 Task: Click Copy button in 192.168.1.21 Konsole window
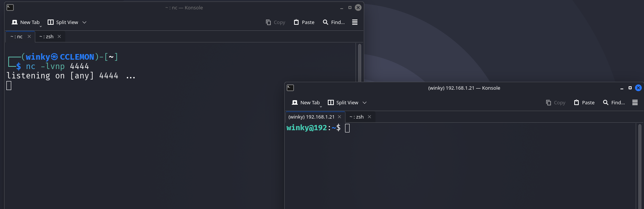555,103
